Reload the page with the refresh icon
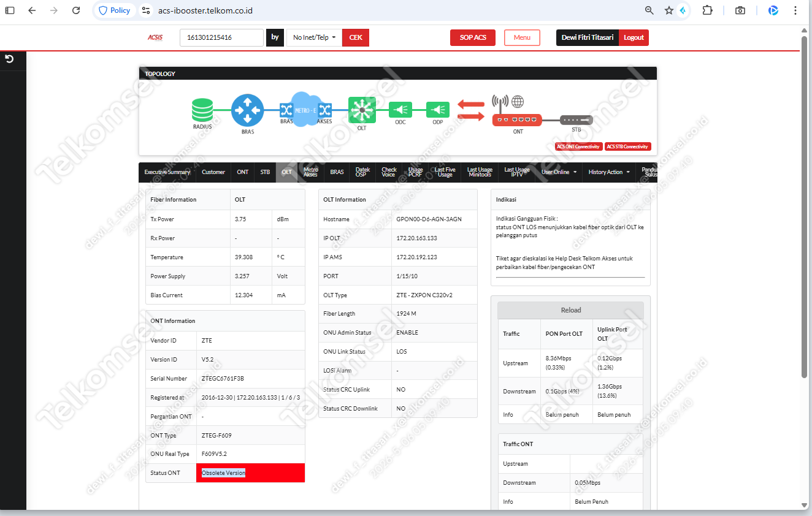This screenshot has height=516, width=812. [x=76, y=10]
